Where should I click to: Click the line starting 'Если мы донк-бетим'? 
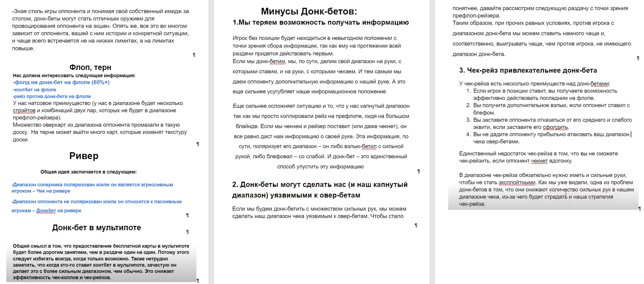point(317,61)
